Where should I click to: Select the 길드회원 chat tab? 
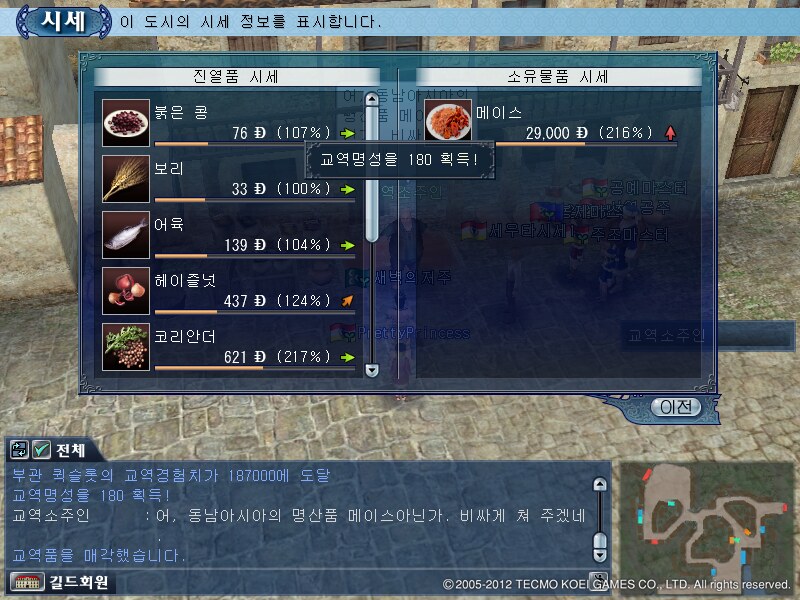(79, 582)
